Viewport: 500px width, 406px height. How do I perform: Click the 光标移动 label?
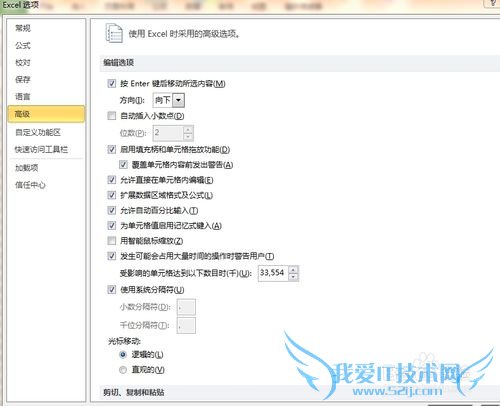[124, 341]
